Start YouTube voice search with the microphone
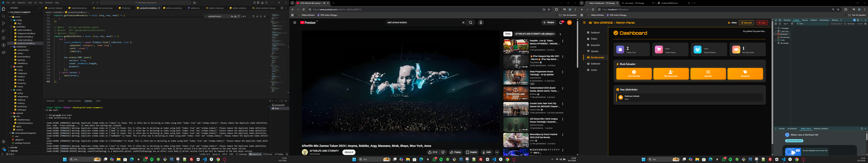The width and height of the screenshot is (868, 163). (481, 23)
